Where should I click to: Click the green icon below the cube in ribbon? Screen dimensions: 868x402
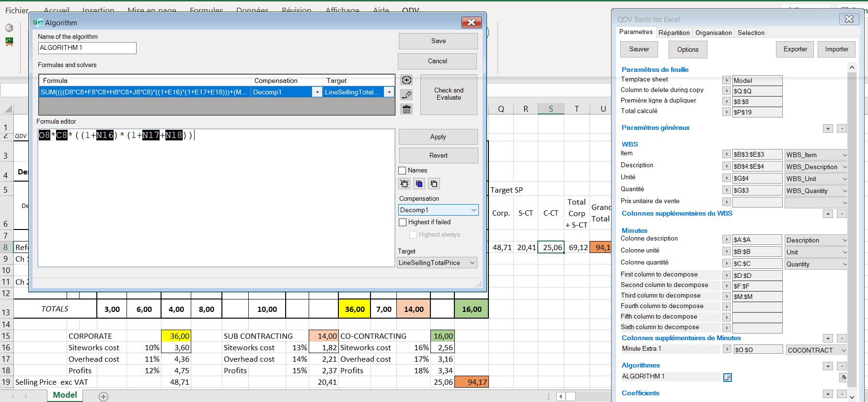pyautogui.click(x=9, y=42)
